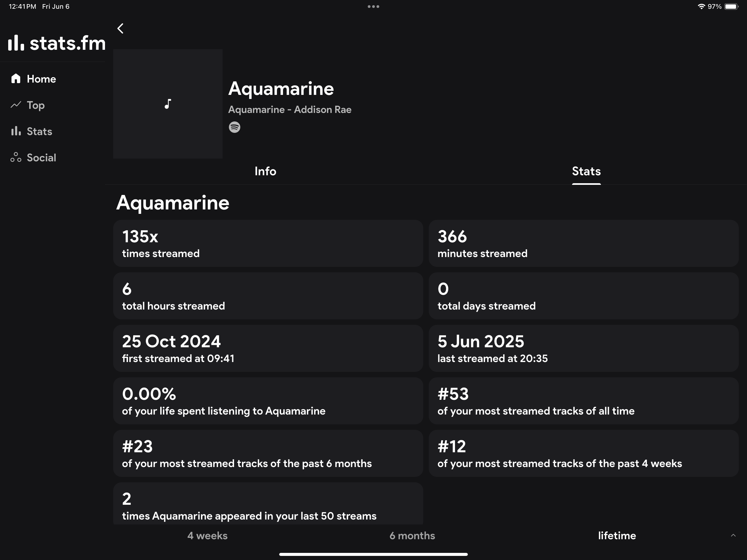Tap the last streamed 5 Jun 2025 card
747x560 pixels.
[583, 349]
